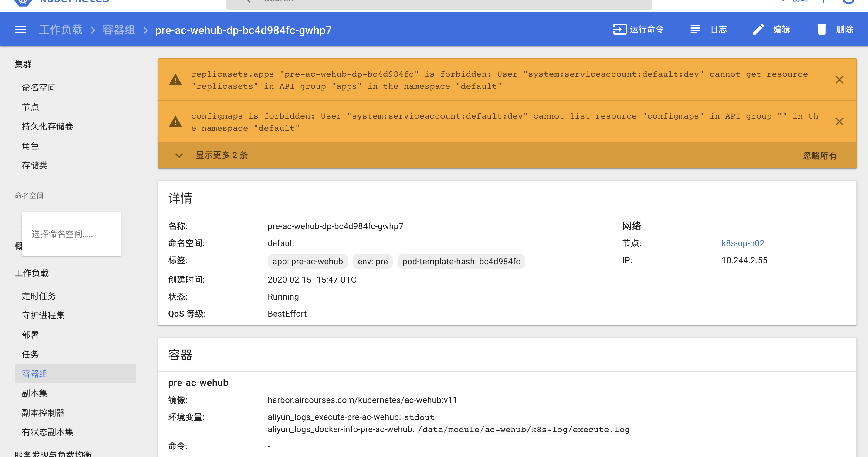Screen dimensions: 868x457
Task: Click 工作负载 breadcrumb link
Action: tap(61, 30)
